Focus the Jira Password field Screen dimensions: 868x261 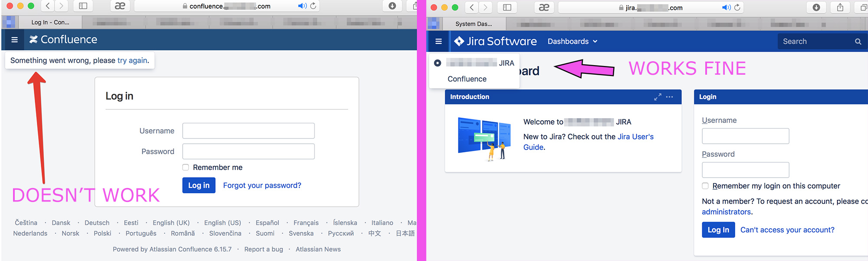coord(746,170)
